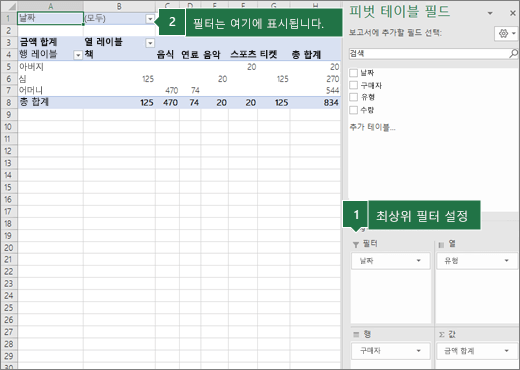Select the value 270 in row 6
This screenshot has height=370, width=520.
point(315,79)
